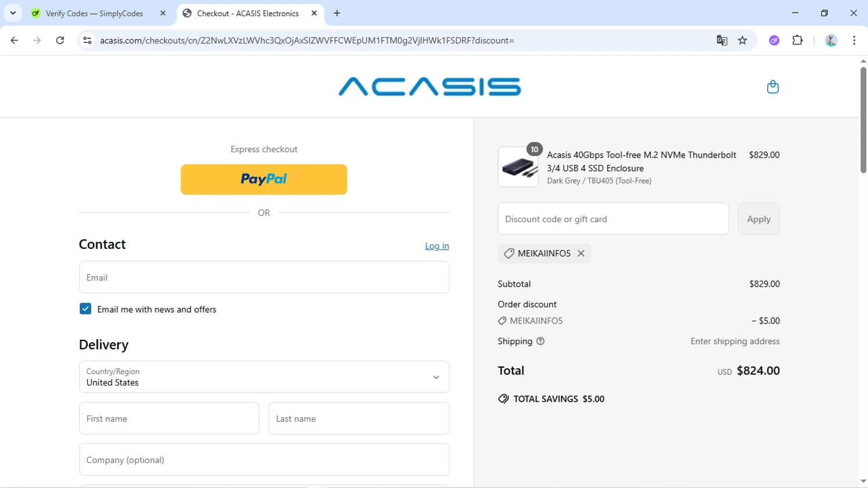The image size is (868, 488).
Task: Click the shipping help question mark icon
Action: 540,342
